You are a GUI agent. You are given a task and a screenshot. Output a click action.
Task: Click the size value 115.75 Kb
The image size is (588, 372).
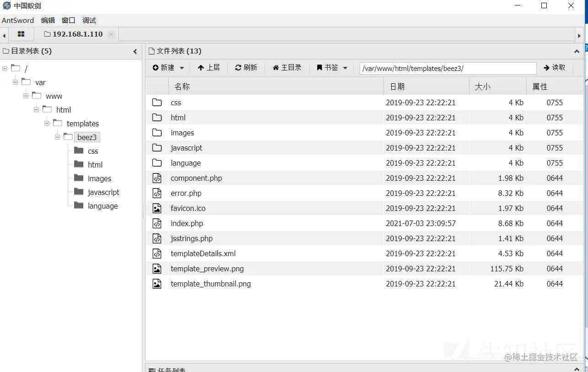[507, 269]
